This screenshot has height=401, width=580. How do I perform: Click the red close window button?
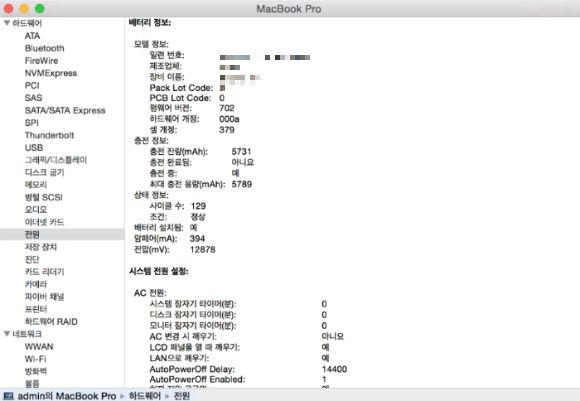click(8, 9)
